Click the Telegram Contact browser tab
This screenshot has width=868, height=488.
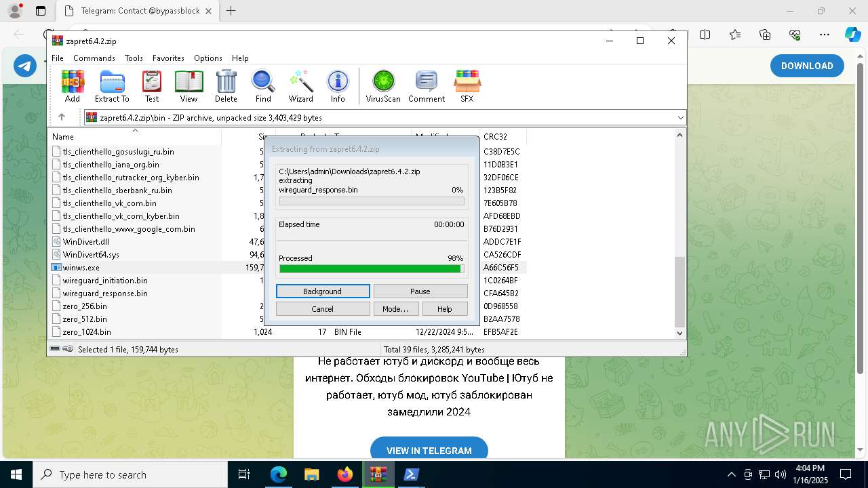pos(139,11)
